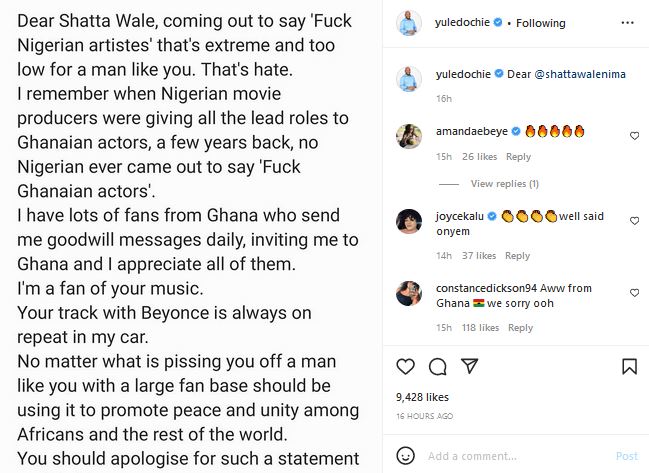This screenshot has height=473, width=649.
Task: Like joycekalu's comment
Action: click(634, 220)
